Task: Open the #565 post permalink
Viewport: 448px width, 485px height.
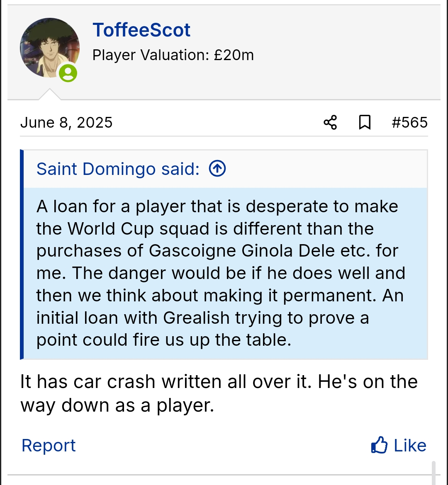Action: (409, 123)
